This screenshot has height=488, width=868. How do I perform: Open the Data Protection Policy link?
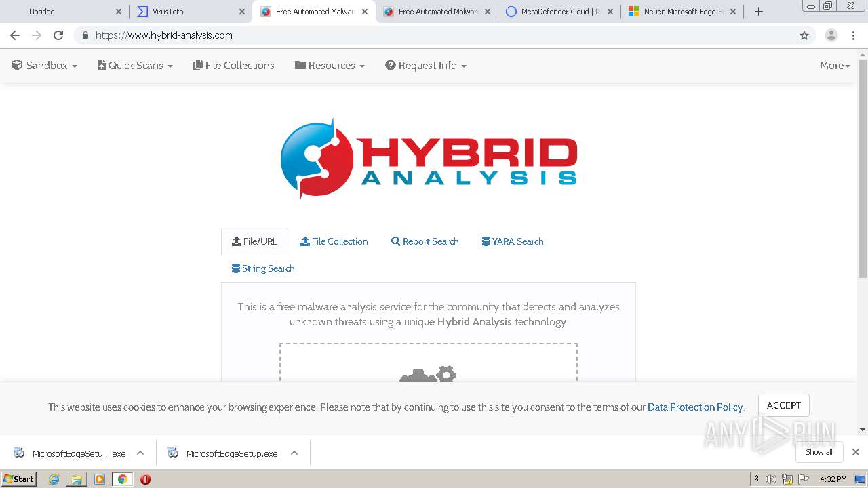click(695, 407)
